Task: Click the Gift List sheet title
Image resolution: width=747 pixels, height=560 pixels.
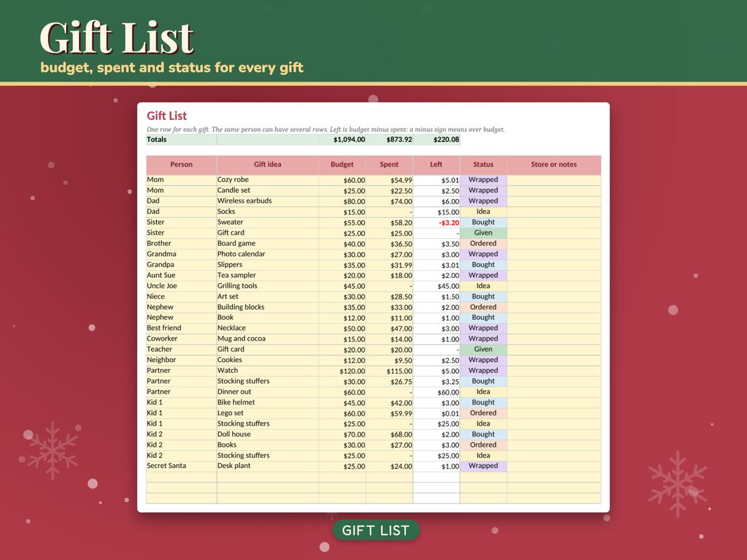Action: pyautogui.click(x=167, y=116)
